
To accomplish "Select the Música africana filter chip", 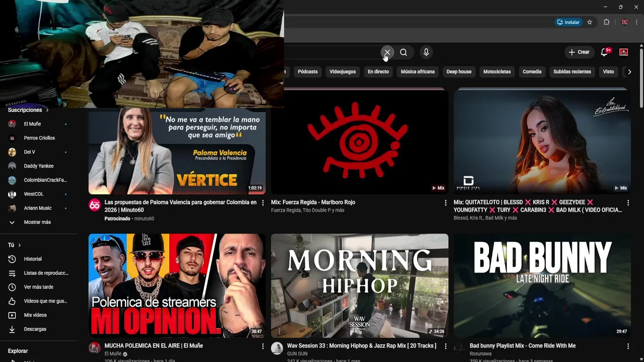I will (x=418, y=72).
